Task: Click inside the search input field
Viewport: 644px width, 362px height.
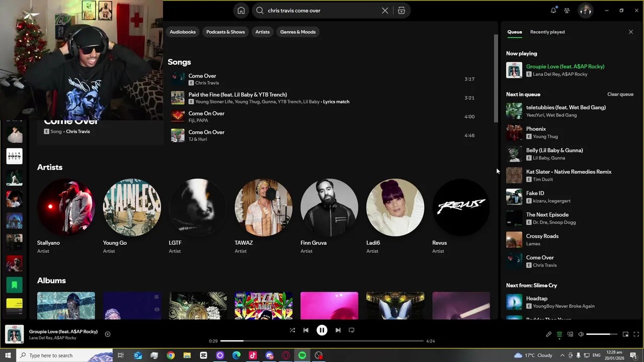Action: (x=323, y=11)
